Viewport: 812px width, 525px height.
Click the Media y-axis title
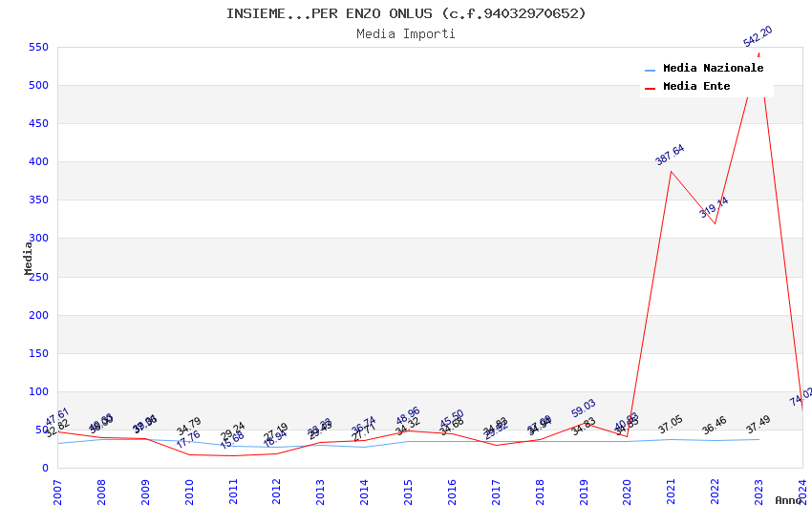click(28, 258)
